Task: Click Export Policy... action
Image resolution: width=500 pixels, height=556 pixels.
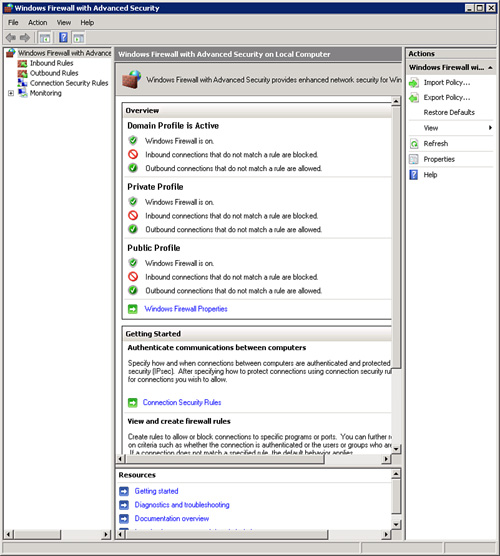Action: coord(447,98)
